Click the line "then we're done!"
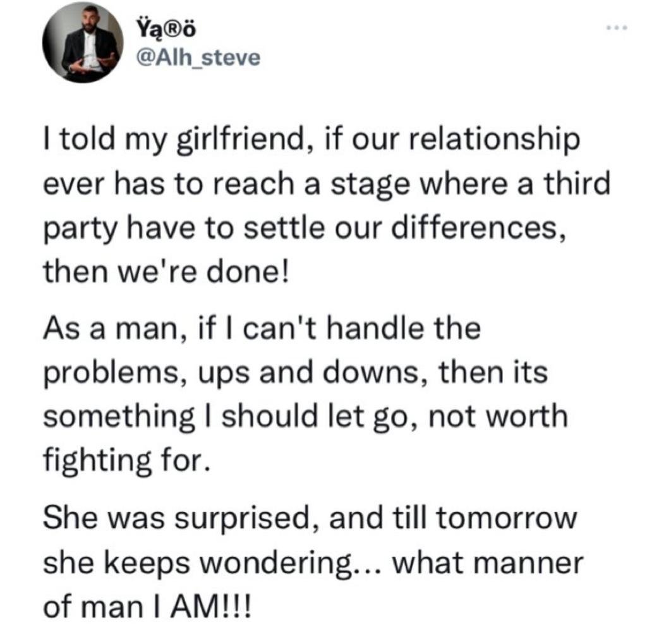This screenshot has width=647, height=644. click(x=167, y=272)
